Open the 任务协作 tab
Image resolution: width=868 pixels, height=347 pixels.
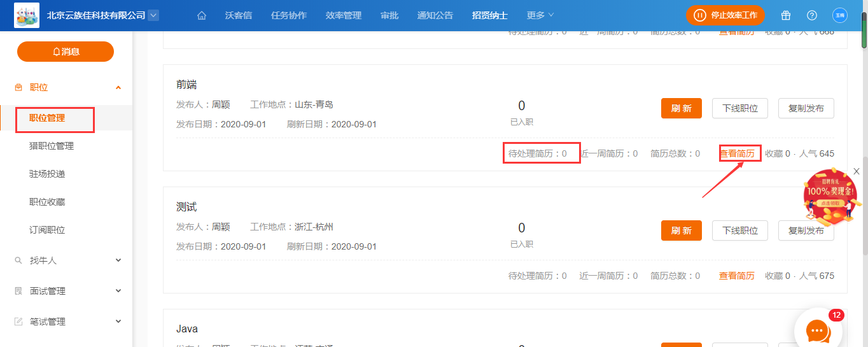click(289, 15)
